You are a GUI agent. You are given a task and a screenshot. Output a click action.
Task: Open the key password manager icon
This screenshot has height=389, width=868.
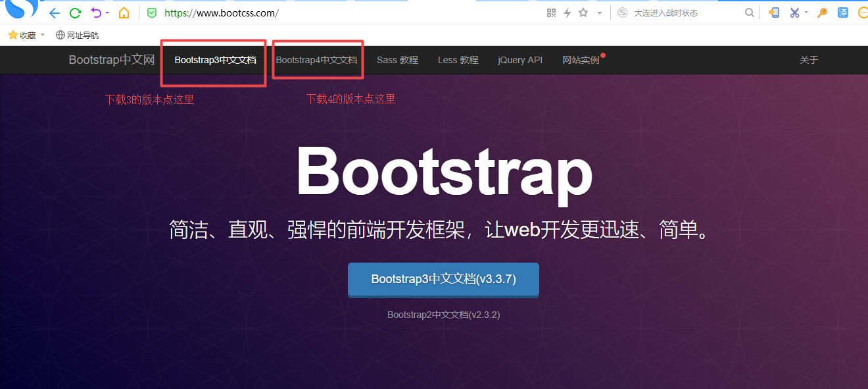click(822, 13)
